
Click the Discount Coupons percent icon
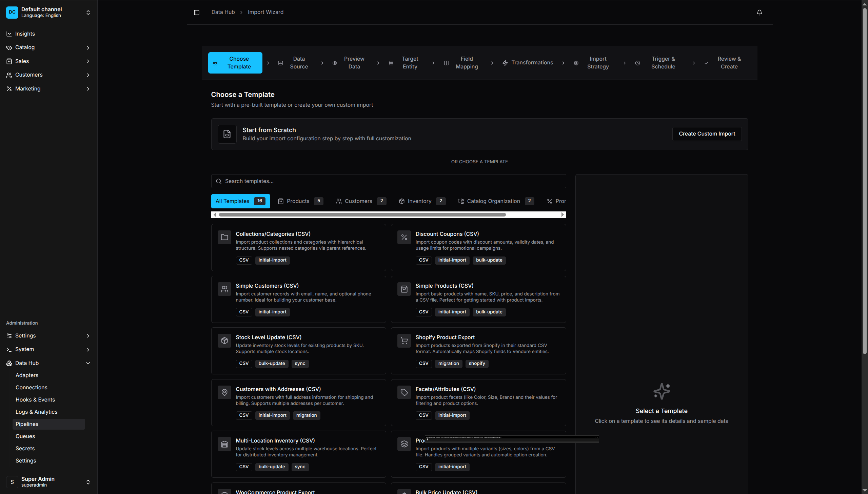(x=404, y=237)
